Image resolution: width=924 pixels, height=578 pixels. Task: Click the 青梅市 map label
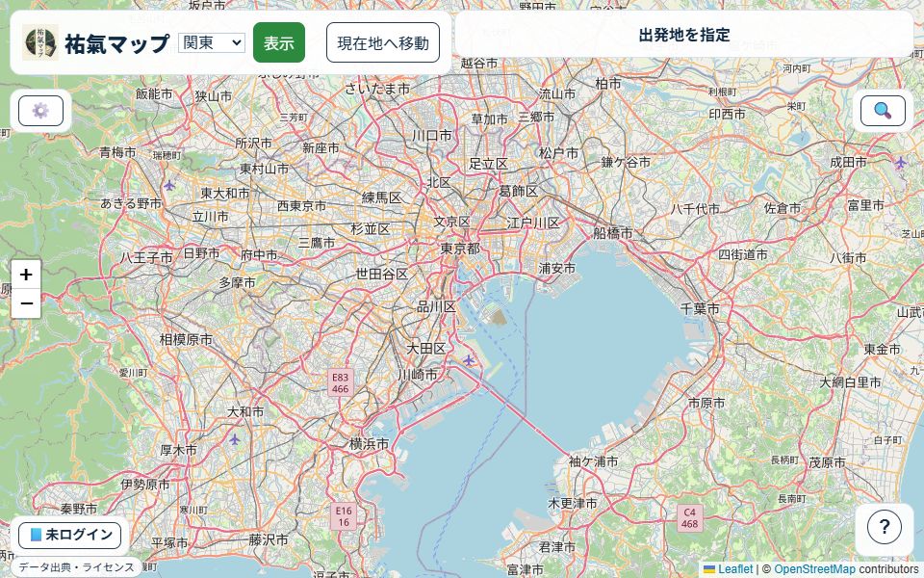[x=117, y=152]
